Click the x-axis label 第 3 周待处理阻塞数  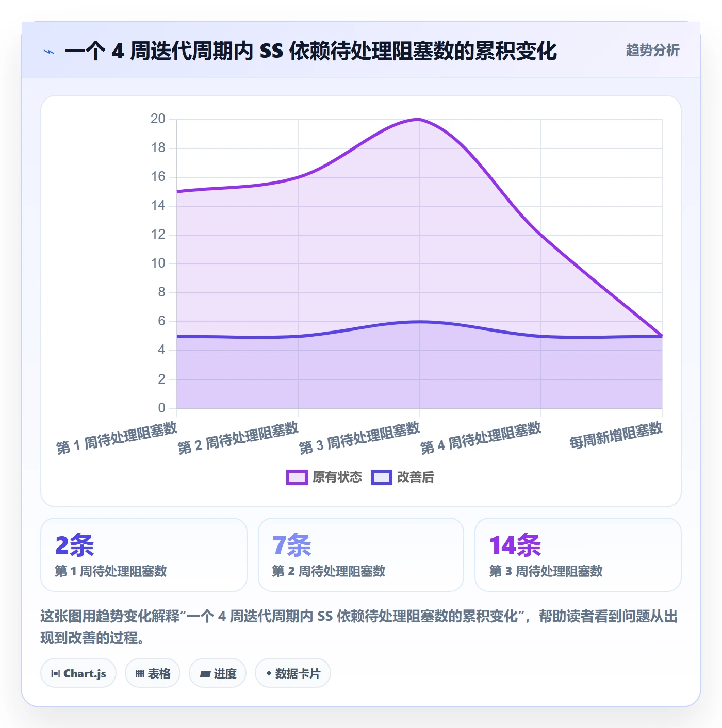(x=360, y=438)
